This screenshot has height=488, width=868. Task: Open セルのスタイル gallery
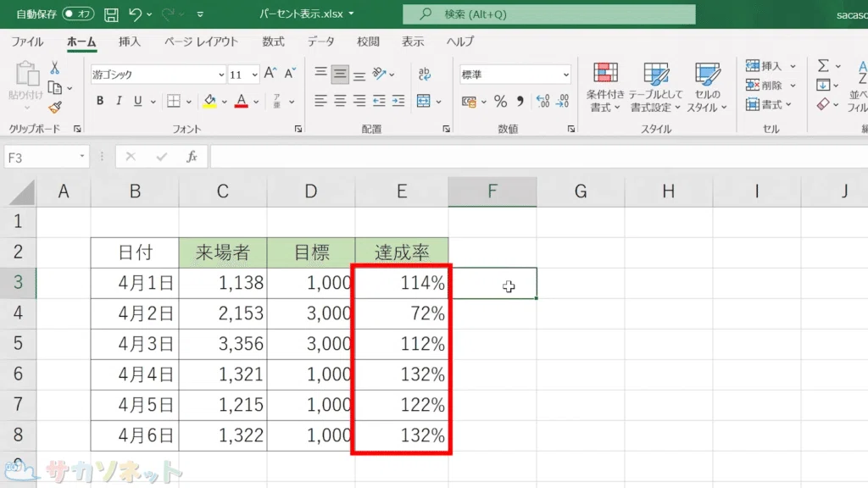coord(707,87)
